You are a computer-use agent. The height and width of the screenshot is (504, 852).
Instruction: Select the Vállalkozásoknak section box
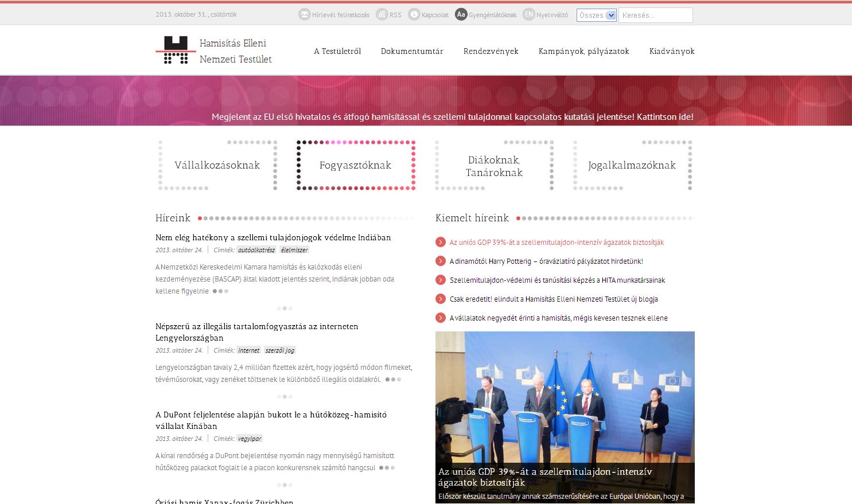(217, 165)
